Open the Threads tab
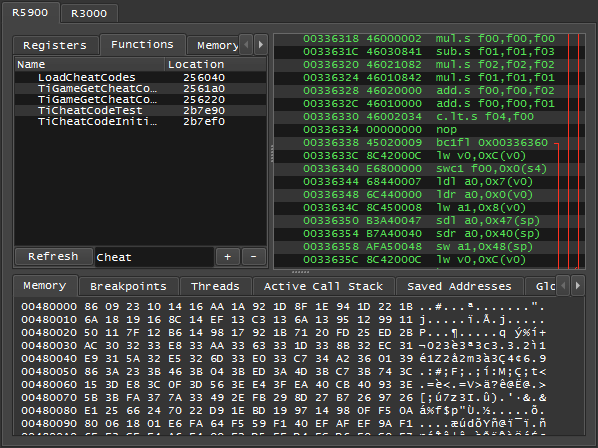This screenshot has width=598, height=448. (x=215, y=286)
